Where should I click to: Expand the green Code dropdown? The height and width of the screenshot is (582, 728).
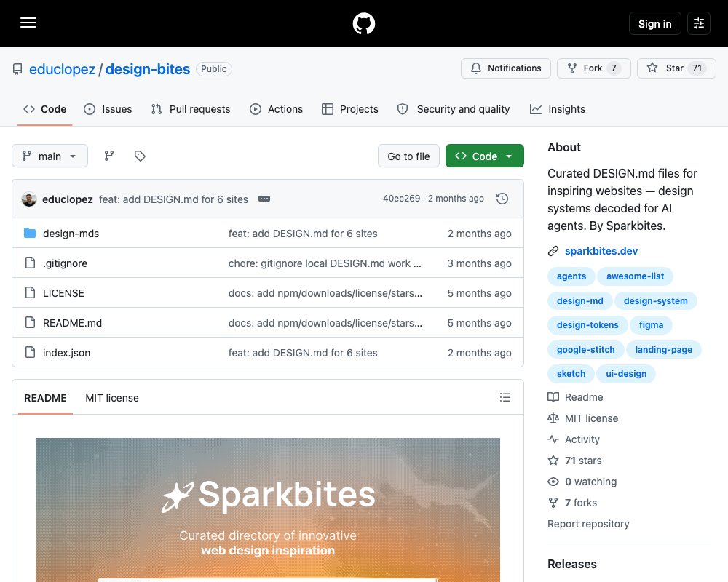click(x=485, y=156)
